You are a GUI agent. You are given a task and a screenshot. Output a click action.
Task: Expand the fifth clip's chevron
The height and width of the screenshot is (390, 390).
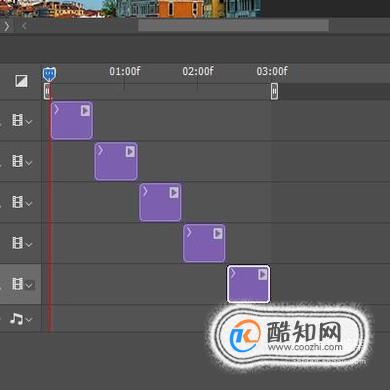233,273
